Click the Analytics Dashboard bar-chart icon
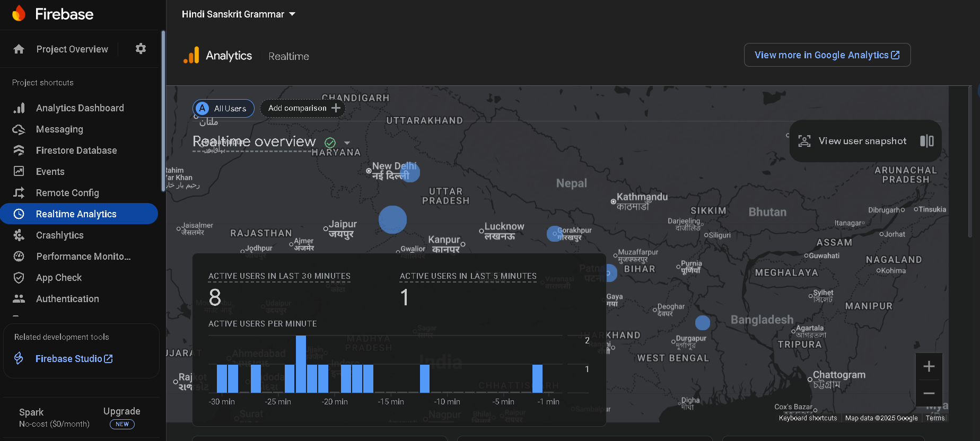The image size is (980, 441). 19,108
